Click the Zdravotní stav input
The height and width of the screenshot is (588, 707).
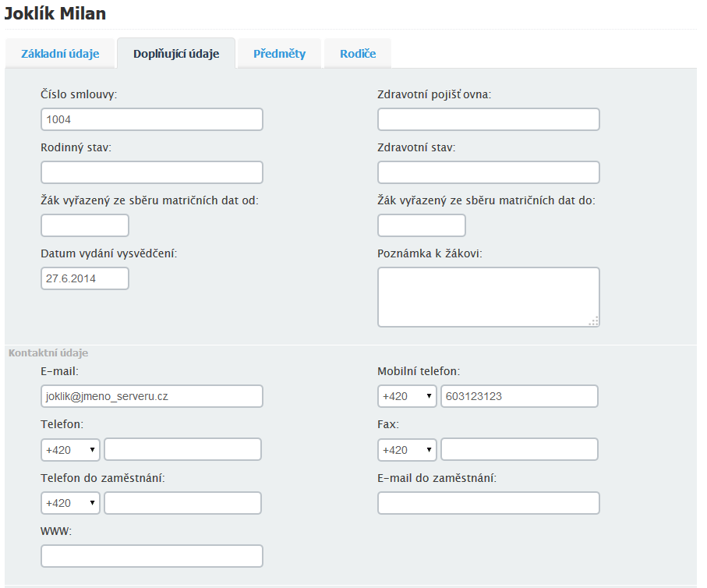[488, 172]
